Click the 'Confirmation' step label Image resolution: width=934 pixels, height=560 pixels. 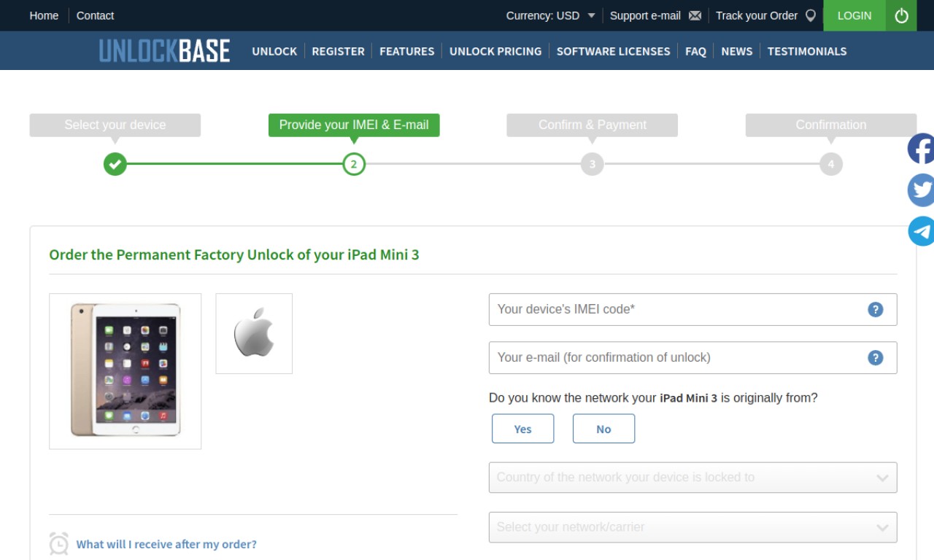(x=831, y=125)
